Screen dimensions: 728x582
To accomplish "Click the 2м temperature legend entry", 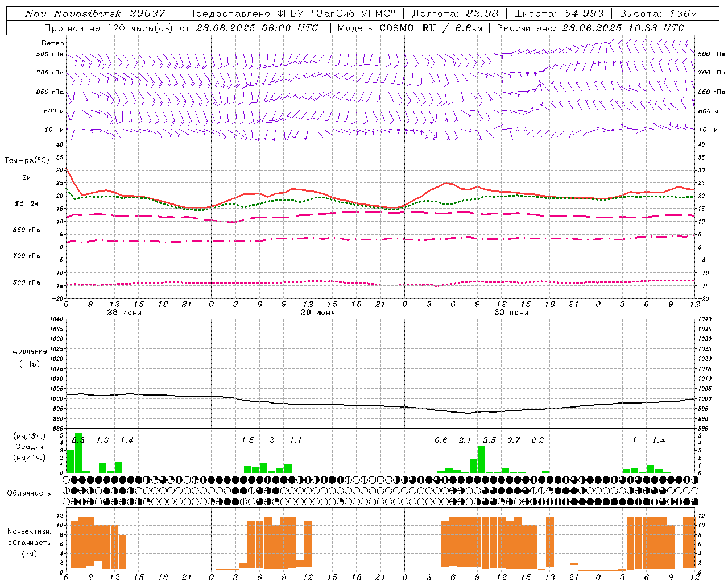I will (27, 178).
